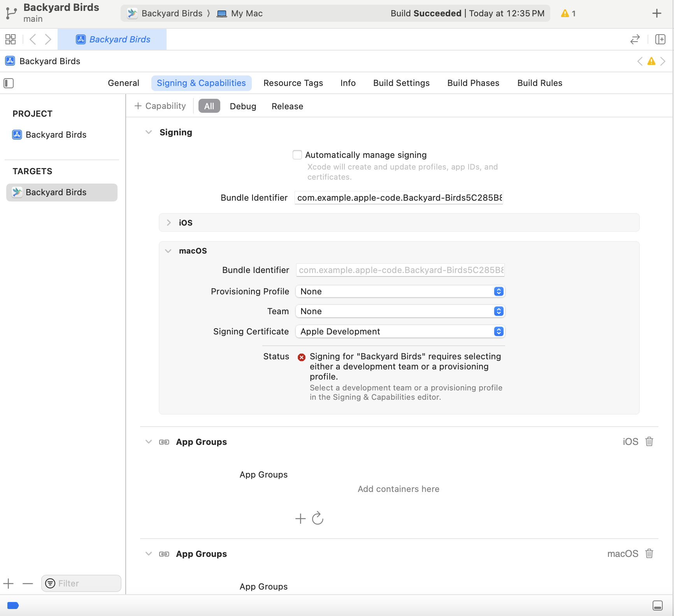Select the My Mac run destination
The width and height of the screenshot is (674, 616).
coord(240,13)
